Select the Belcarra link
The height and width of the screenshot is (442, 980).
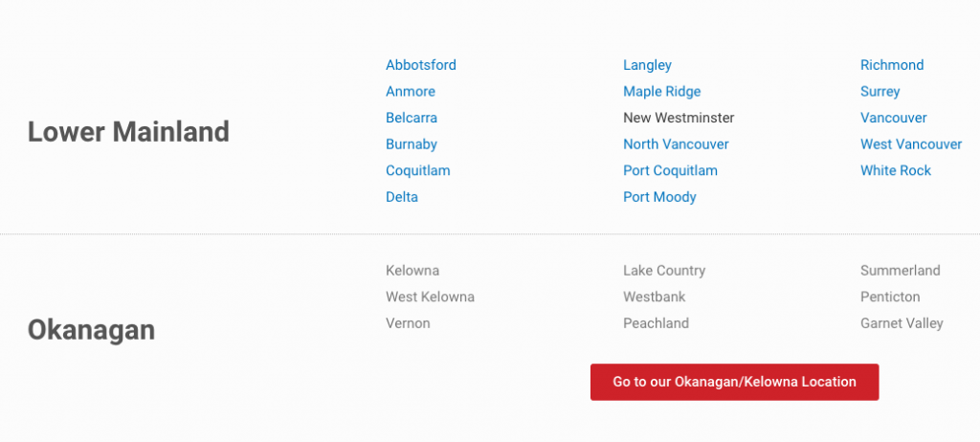[x=412, y=118]
